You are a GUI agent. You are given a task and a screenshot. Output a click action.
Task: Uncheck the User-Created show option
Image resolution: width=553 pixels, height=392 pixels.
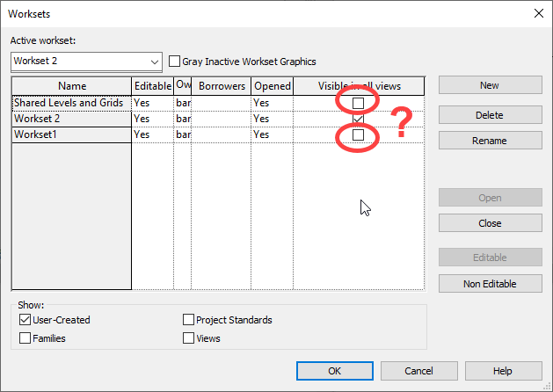[x=25, y=320]
